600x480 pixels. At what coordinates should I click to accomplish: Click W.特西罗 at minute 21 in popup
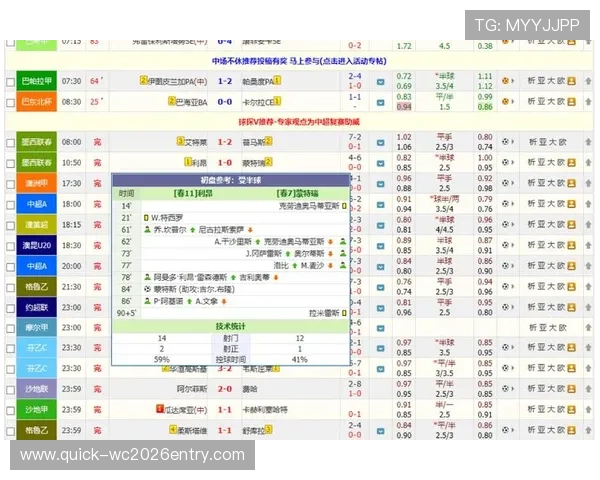167,218
